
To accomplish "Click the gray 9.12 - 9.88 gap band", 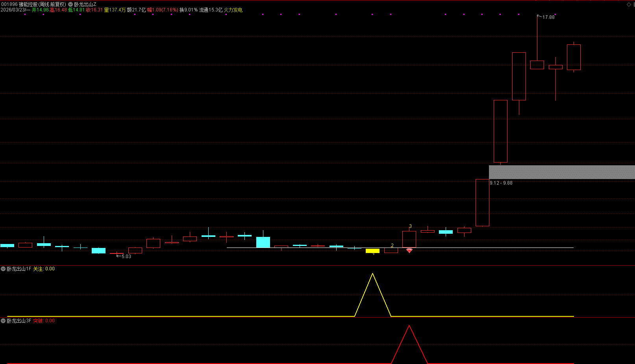I will click(561, 172).
